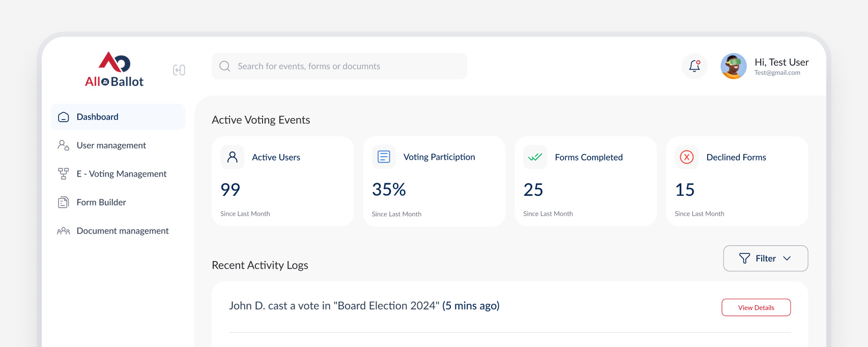Collapse the sidebar with the toggle icon

click(x=179, y=70)
